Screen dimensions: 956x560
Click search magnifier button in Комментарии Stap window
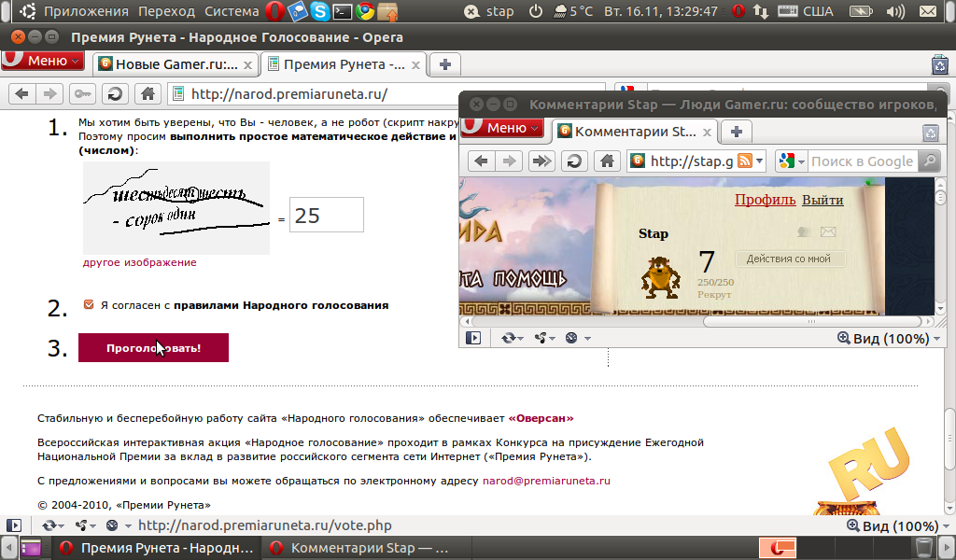pos(929,161)
